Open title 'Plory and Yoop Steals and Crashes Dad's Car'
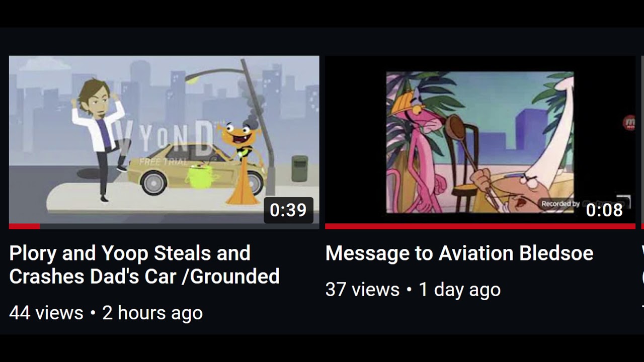The width and height of the screenshot is (644, 362). click(x=144, y=264)
